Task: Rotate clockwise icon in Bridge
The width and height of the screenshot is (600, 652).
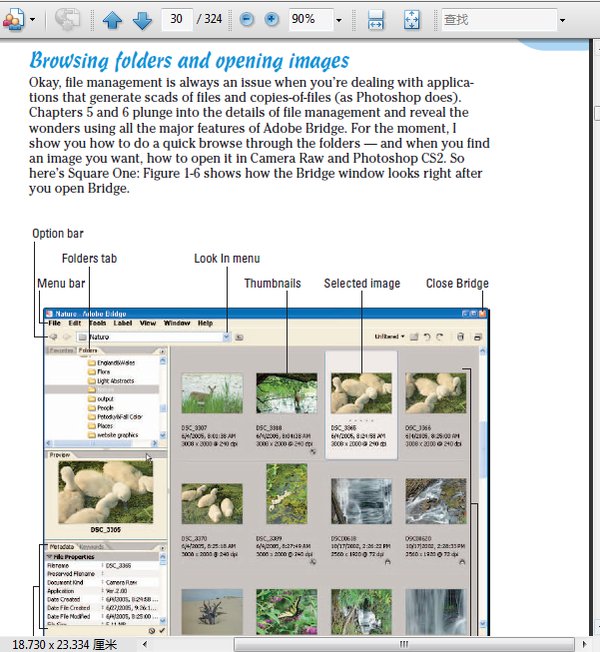Action: click(440, 337)
